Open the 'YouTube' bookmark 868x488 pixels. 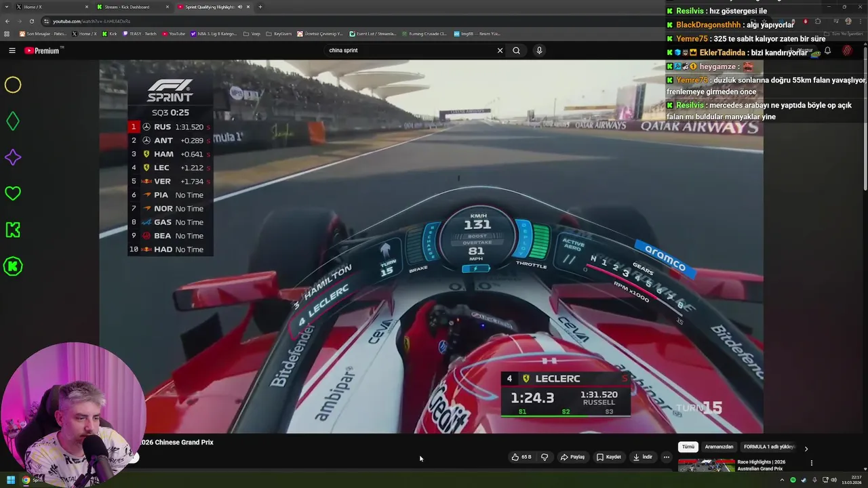coord(174,34)
